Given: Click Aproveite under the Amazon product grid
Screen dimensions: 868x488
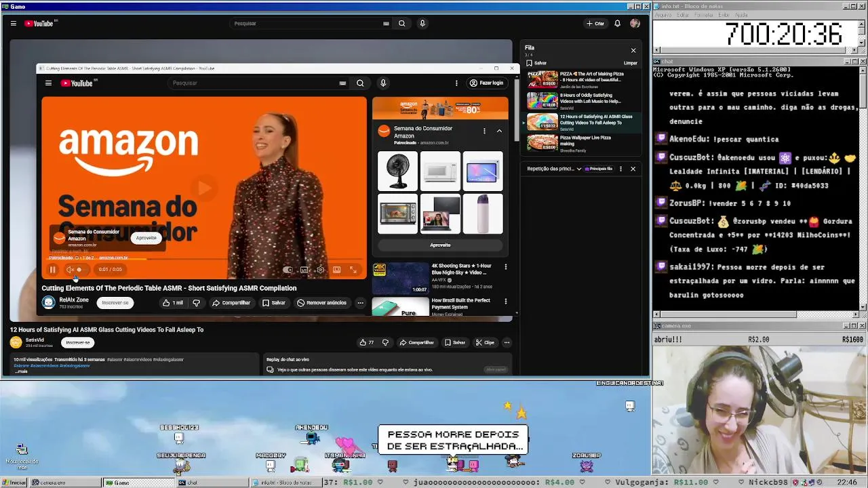Looking at the screenshot, I should [440, 245].
